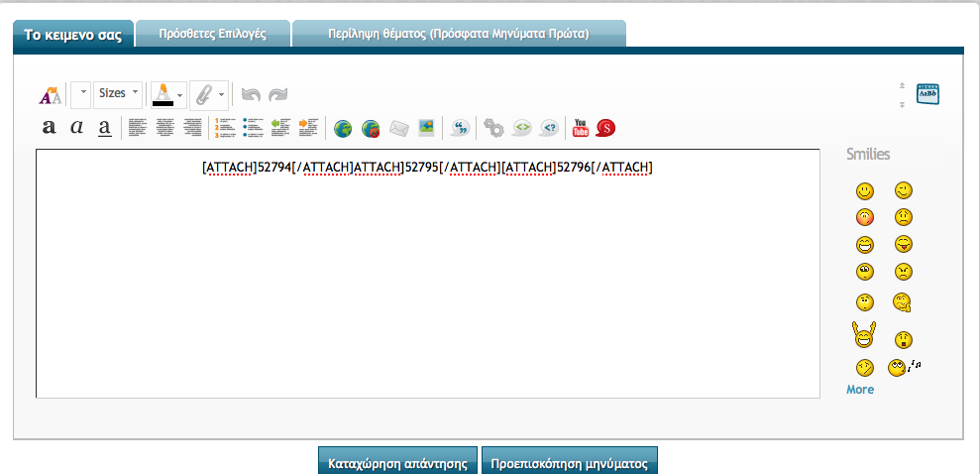Insert the tongue-out smiley
This screenshot has width=980, height=474.
pyautogui.click(x=903, y=244)
